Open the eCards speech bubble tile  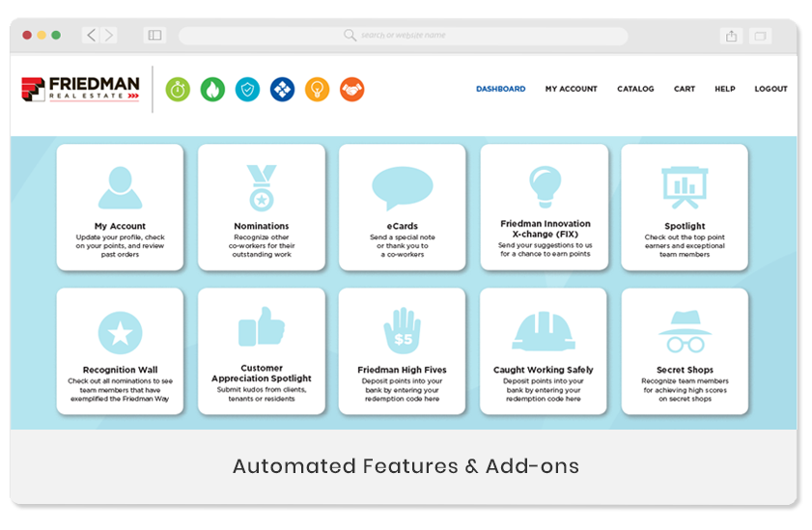click(x=402, y=207)
